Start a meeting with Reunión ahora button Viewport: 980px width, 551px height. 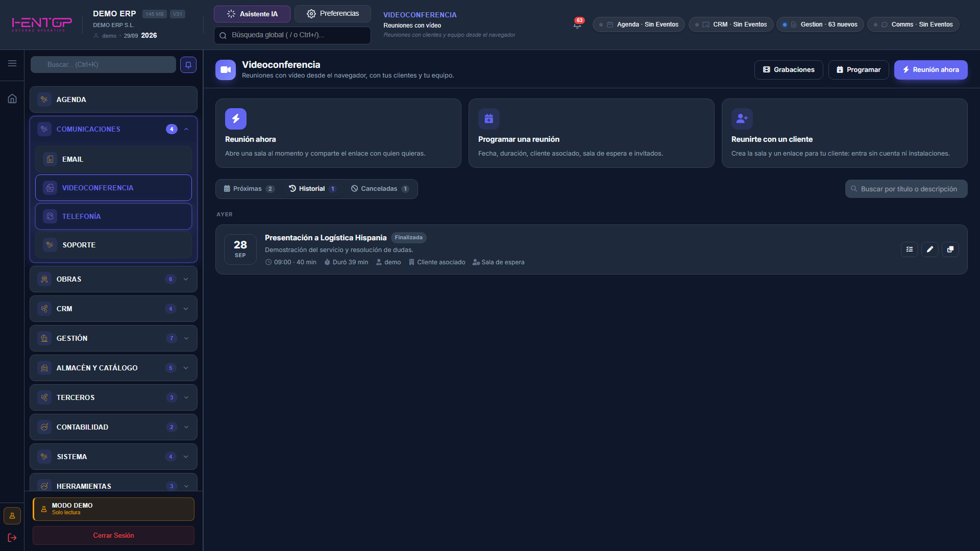pos(930,70)
